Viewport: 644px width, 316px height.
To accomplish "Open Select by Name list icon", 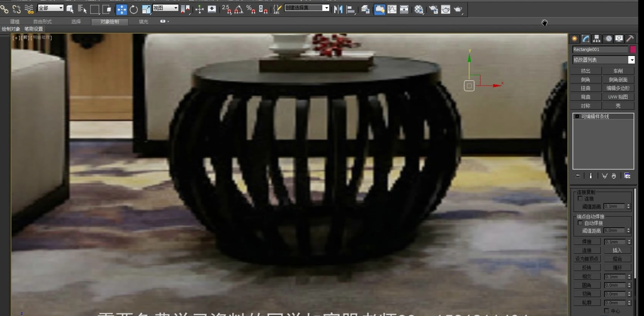I will 82,9.
